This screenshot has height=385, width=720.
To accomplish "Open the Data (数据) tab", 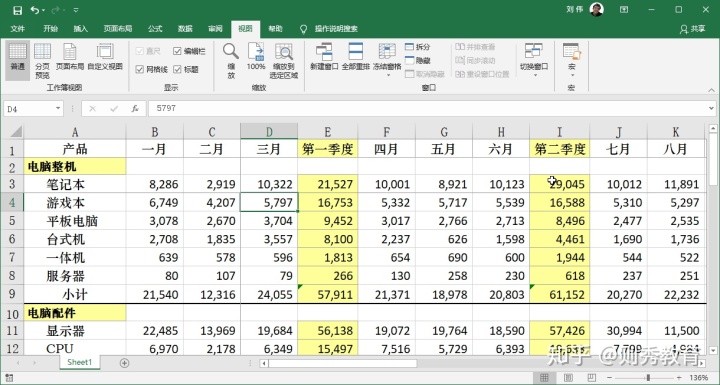I will click(185, 28).
